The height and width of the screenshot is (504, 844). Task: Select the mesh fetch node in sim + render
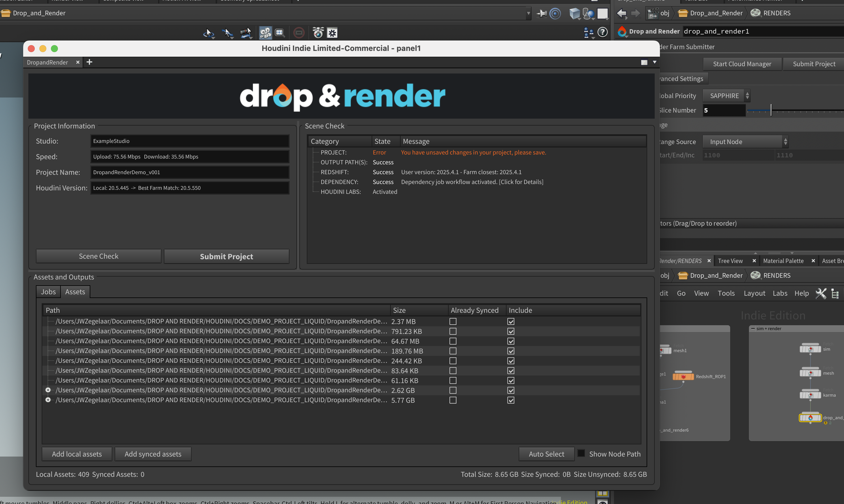coord(810,373)
